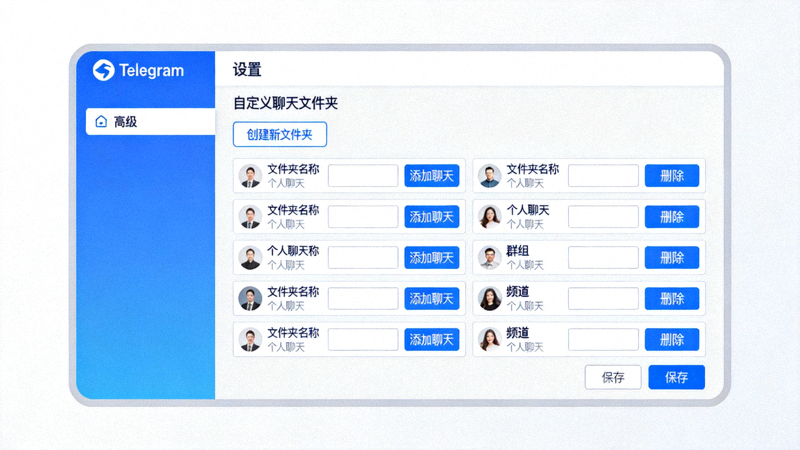Click the input field in the 群组 row
The height and width of the screenshot is (450, 800).
(603, 258)
